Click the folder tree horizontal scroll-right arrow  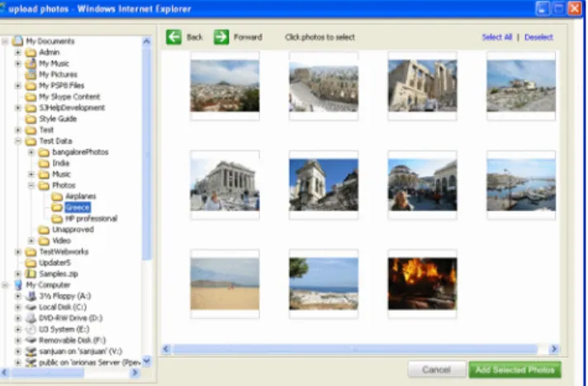135,373
